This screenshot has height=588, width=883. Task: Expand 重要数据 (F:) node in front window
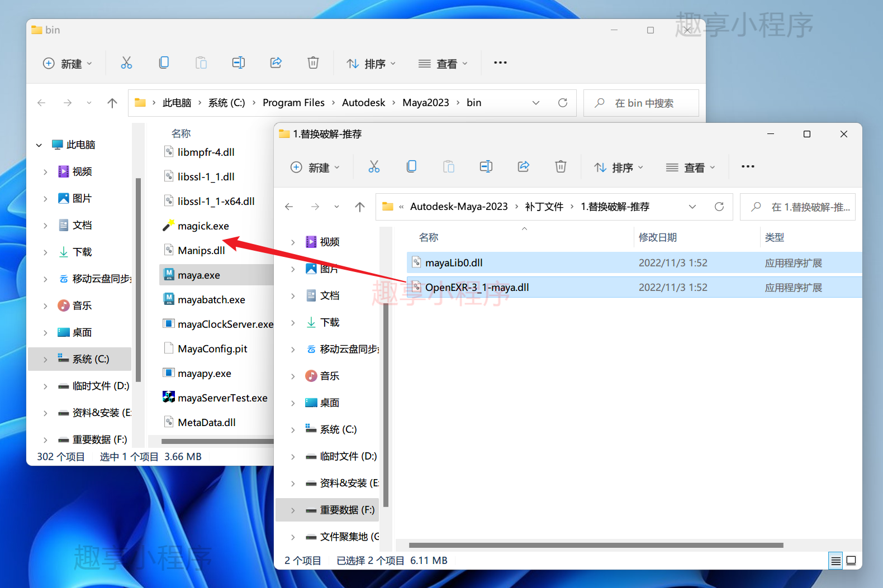pyautogui.click(x=293, y=510)
